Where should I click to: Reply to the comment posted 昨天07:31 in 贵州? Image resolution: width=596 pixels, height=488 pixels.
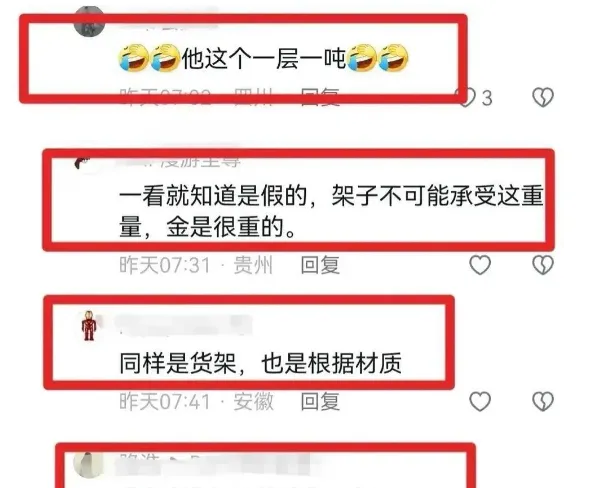320,265
